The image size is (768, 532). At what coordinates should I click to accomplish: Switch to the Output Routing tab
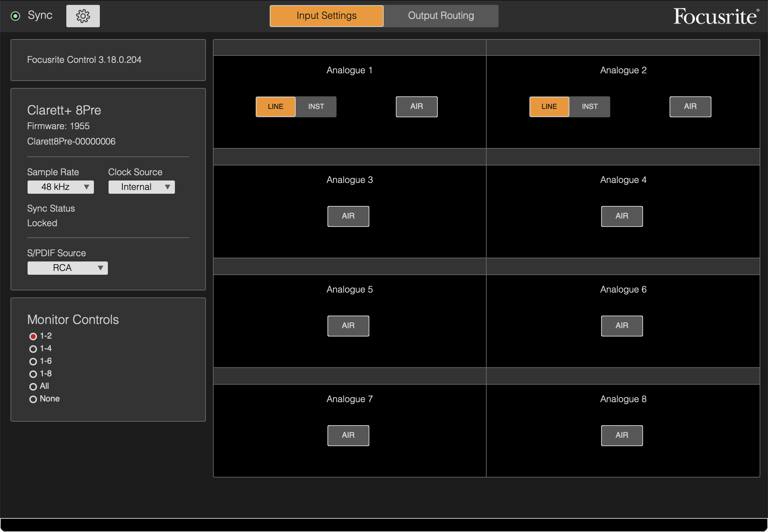[441, 16]
